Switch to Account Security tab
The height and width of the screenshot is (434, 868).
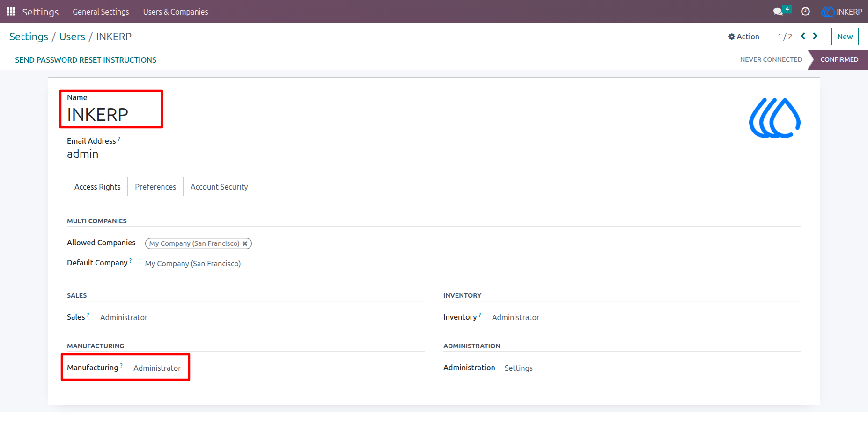(219, 187)
